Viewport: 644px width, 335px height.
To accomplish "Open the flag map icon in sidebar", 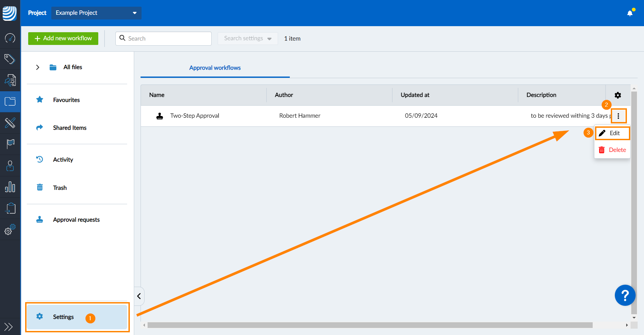I will (10, 144).
